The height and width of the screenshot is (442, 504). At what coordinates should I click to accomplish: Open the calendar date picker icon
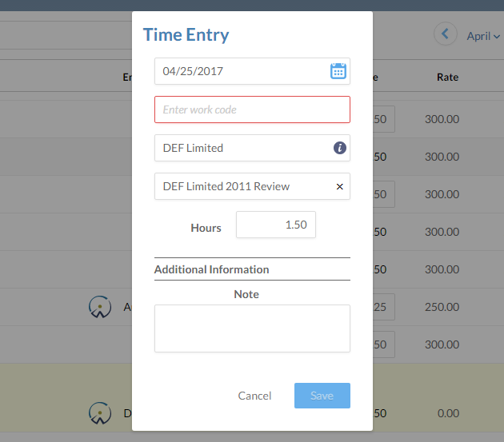[x=338, y=71]
